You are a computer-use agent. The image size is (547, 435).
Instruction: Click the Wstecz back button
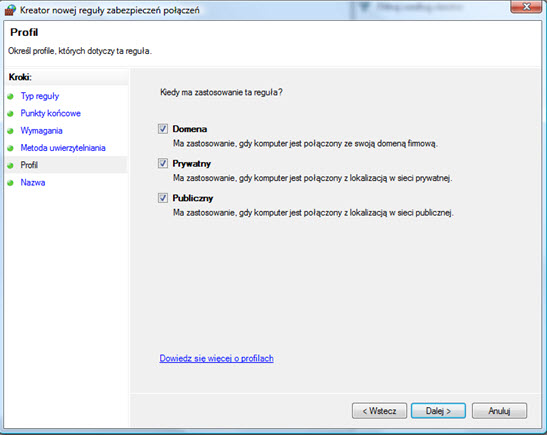[x=379, y=411]
